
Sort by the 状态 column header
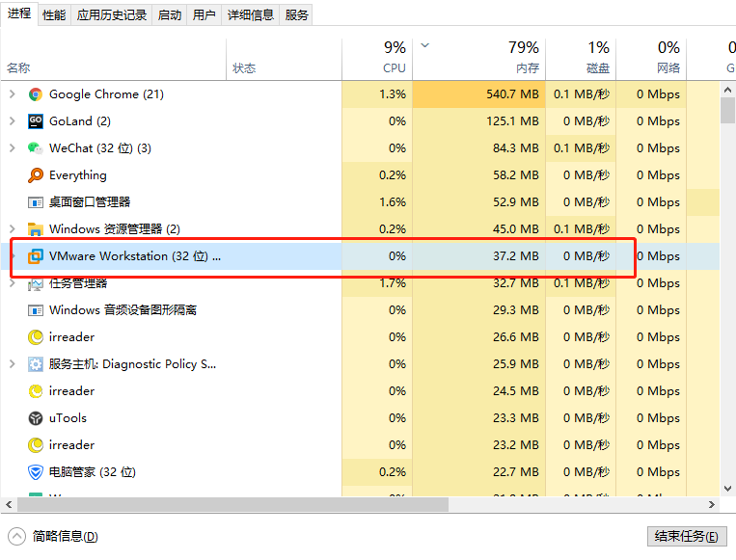pyautogui.click(x=284, y=60)
